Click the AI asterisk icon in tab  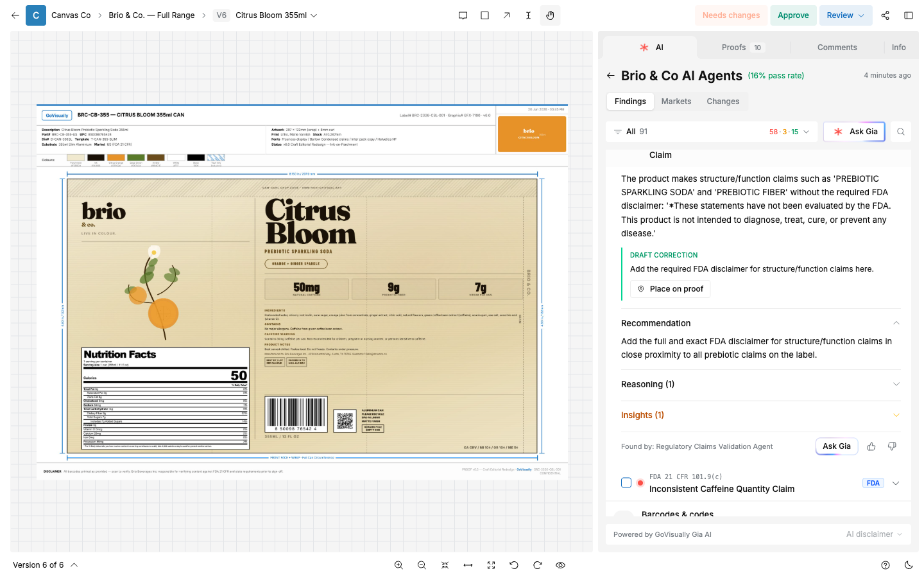pyautogui.click(x=644, y=48)
